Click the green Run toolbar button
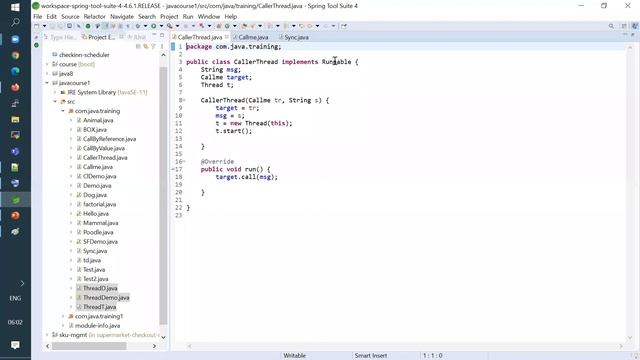640x360 pixels. (x=153, y=26)
